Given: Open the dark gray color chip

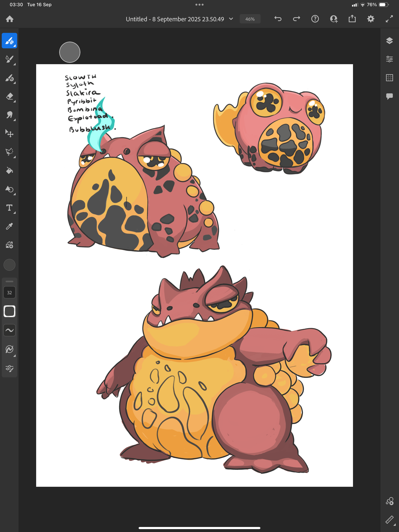Looking at the screenshot, I should (x=9, y=265).
